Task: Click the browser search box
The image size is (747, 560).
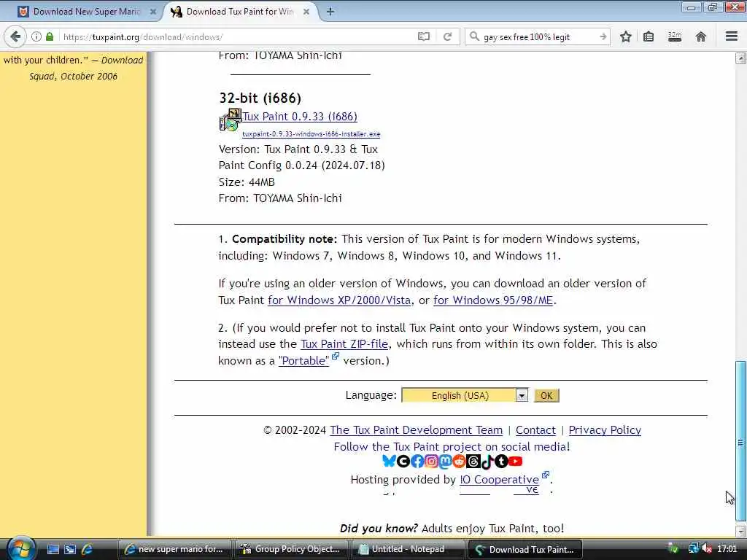Action: point(538,36)
